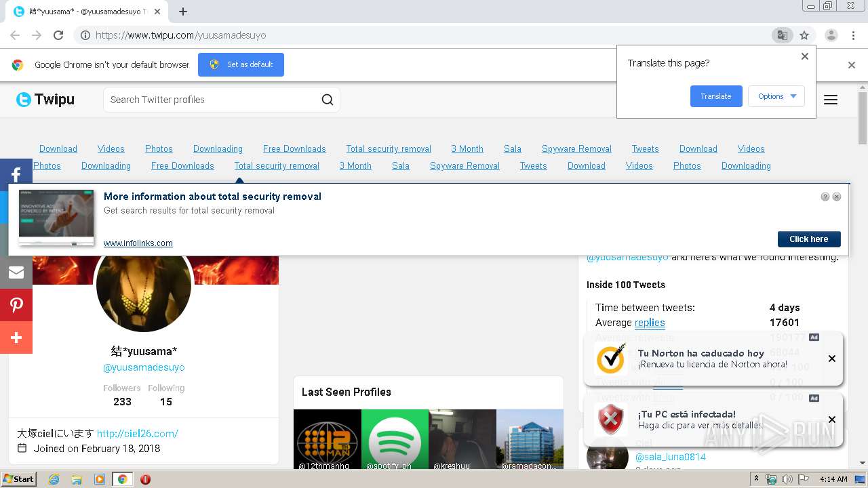The width and height of the screenshot is (868, 488).
Task: Click the infolinks ad thumbnail
Action: tap(56, 218)
